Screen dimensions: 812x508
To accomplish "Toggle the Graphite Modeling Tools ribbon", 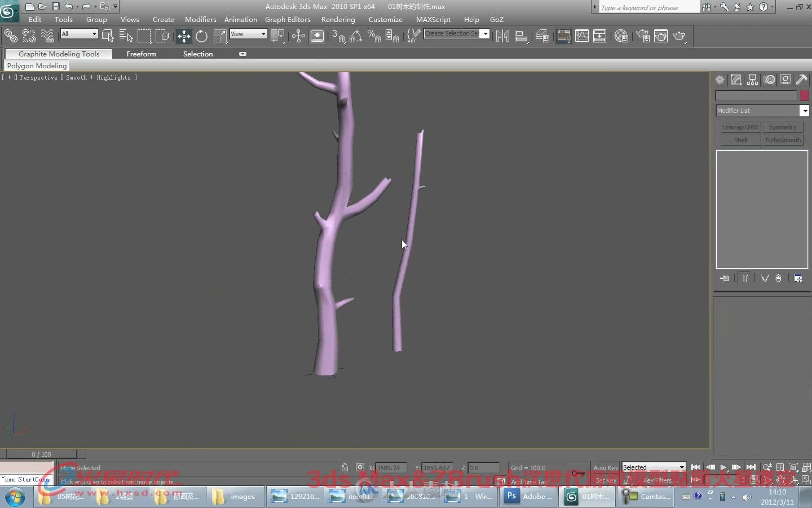I will point(563,36).
